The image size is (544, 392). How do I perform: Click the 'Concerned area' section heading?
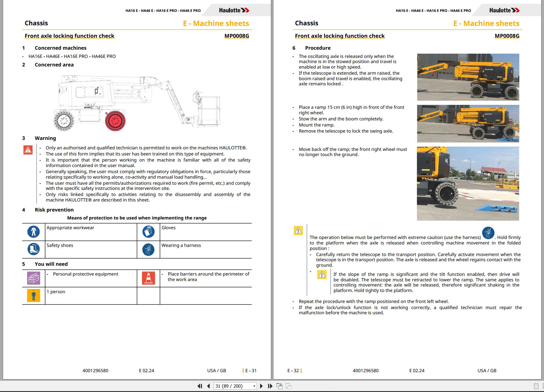54,65
